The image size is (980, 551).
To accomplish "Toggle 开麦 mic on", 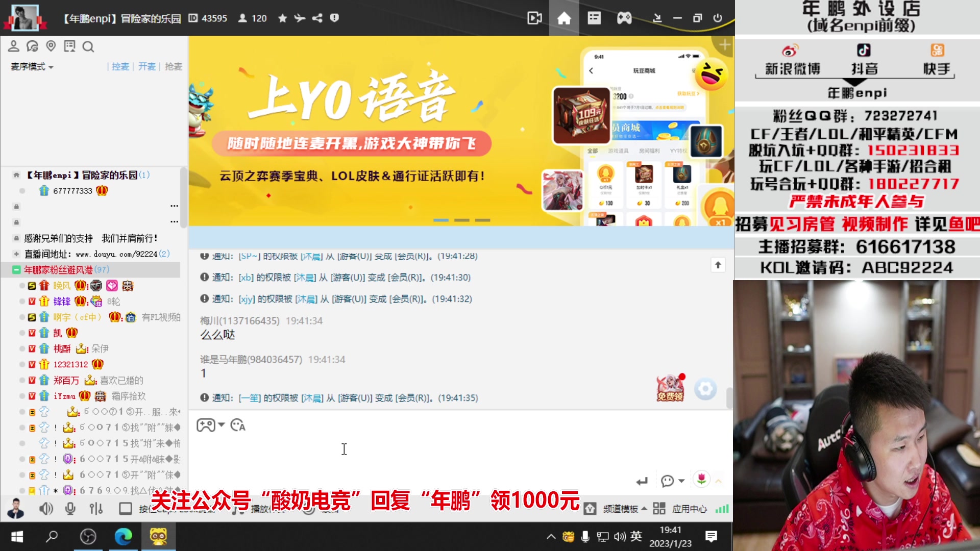I will point(147,67).
